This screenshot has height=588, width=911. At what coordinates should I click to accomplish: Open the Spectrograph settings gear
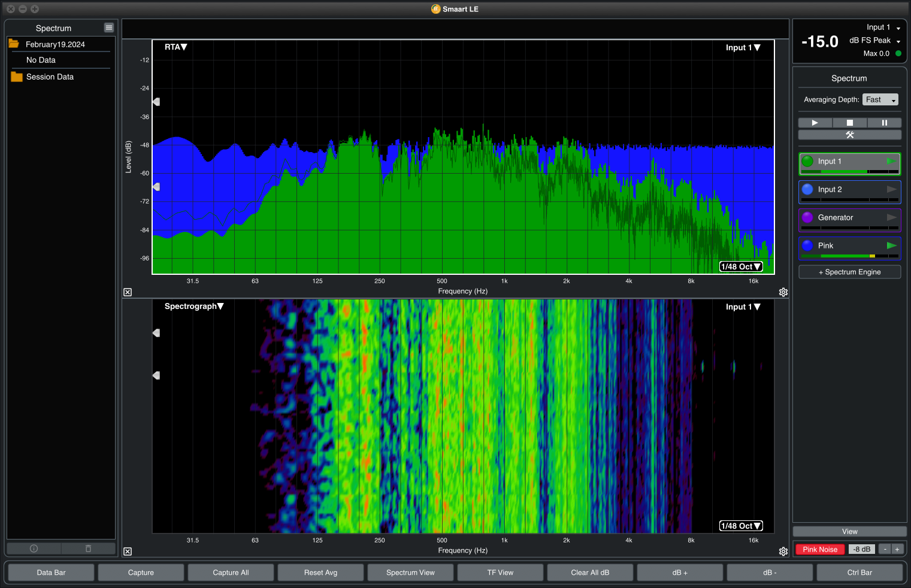click(783, 551)
